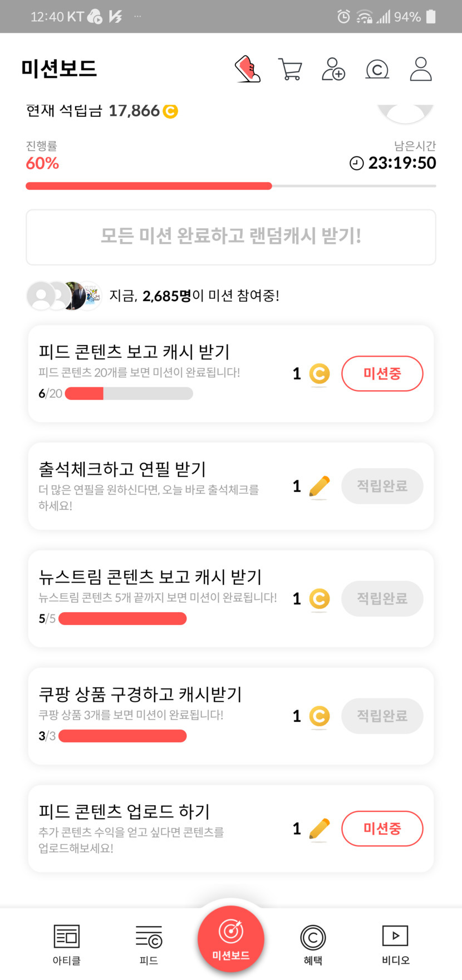Tap 적립완료 on 쿠팡 상품 구경하고 캐시받기

tap(382, 716)
